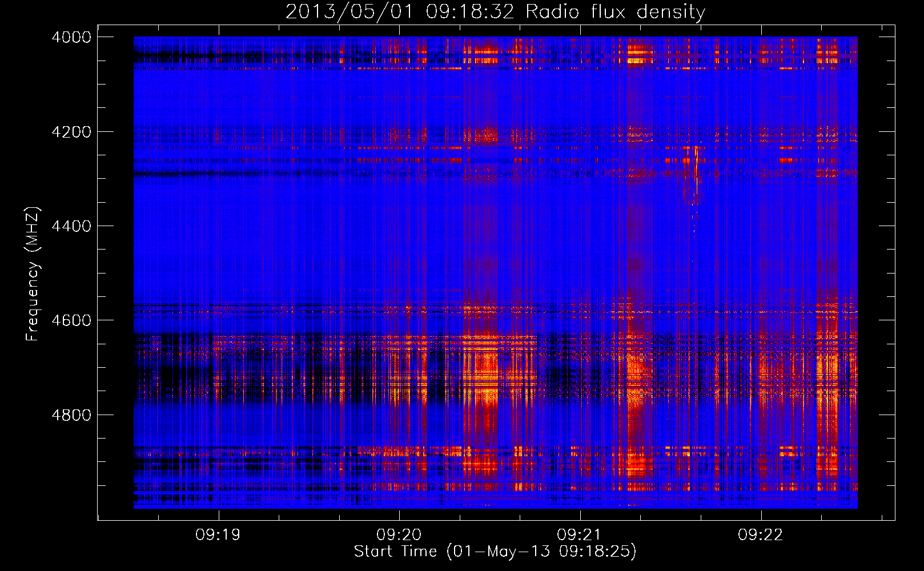Select the 4800 frequency tick label
Viewport: 924px width, 571px height.
coord(71,415)
